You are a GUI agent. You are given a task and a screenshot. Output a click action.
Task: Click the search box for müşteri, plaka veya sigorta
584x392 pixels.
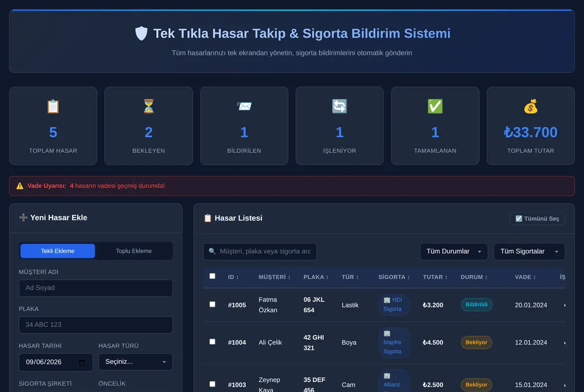pyautogui.click(x=260, y=251)
